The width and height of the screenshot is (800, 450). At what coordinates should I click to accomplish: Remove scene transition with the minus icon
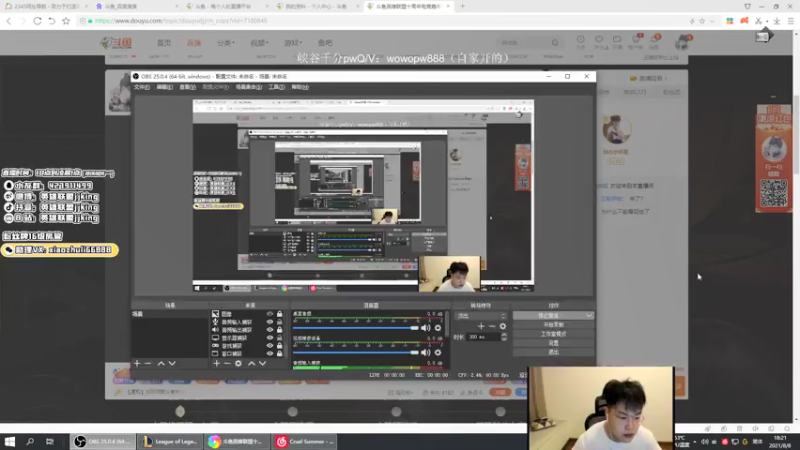[x=492, y=326]
